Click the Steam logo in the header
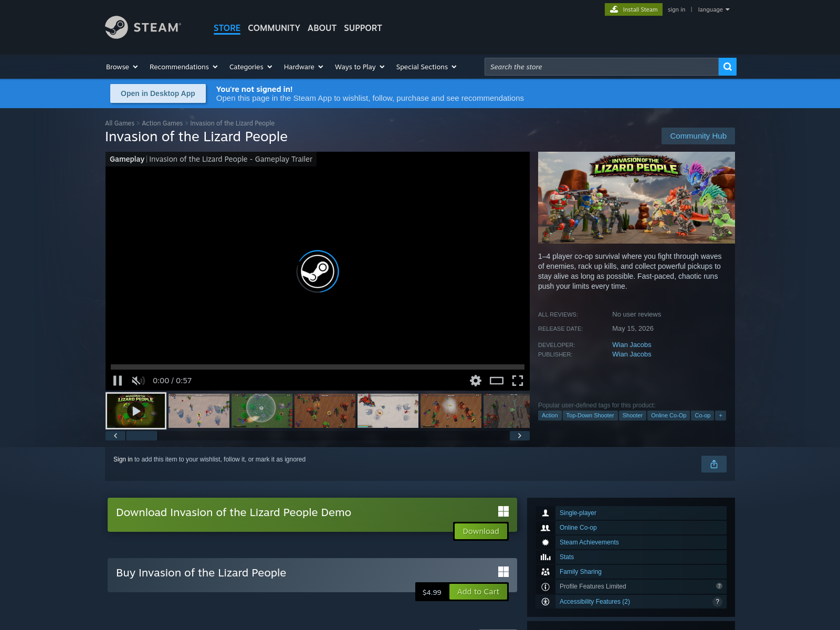 click(143, 27)
